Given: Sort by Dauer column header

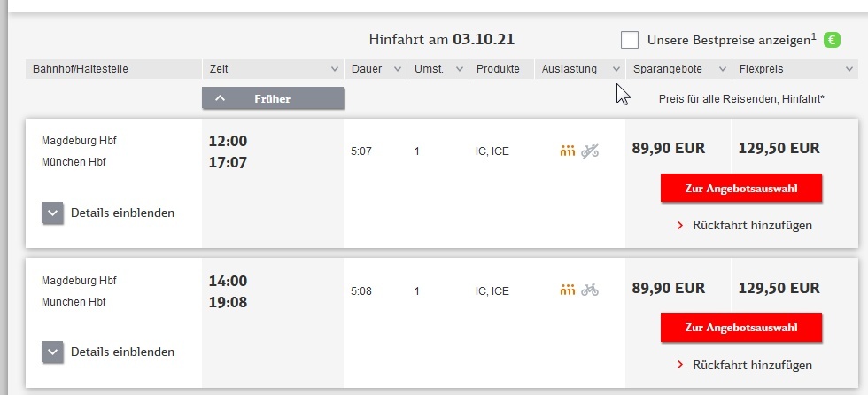Looking at the screenshot, I should tap(377, 68).
